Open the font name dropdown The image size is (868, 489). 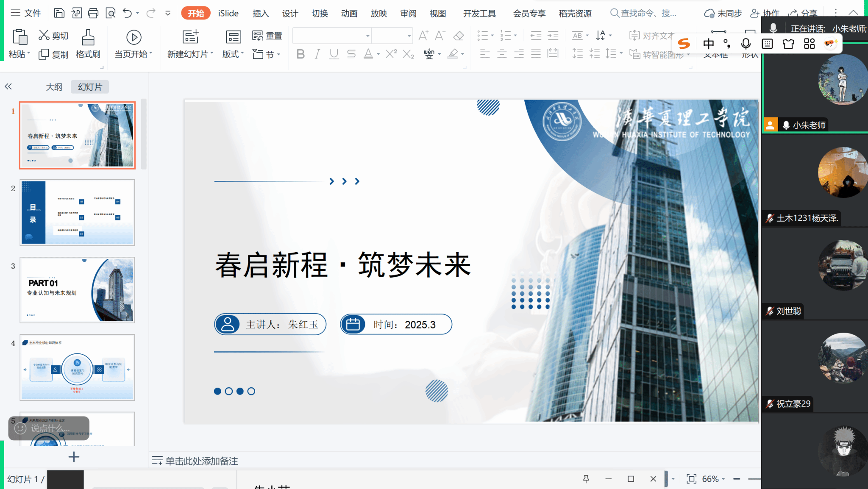click(x=367, y=36)
